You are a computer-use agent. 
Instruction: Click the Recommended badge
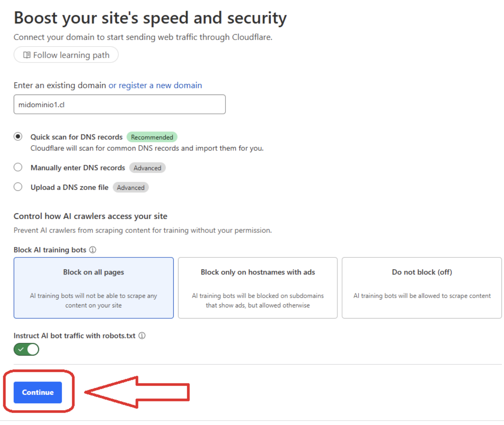pyautogui.click(x=152, y=137)
